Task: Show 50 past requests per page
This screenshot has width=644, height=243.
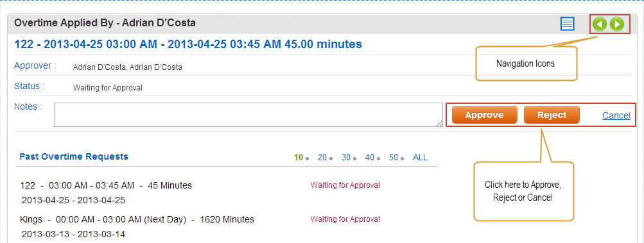Action: click(x=394, y=157)
